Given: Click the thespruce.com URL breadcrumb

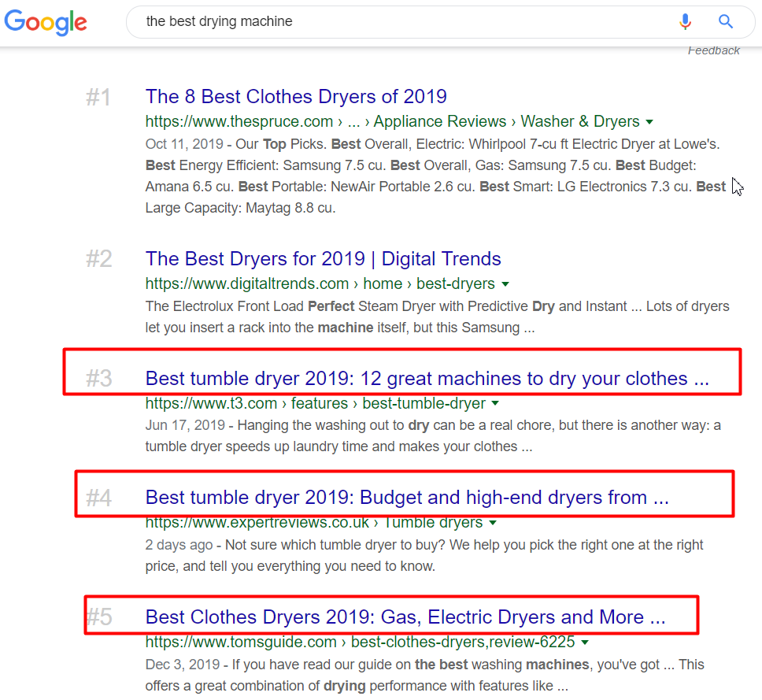Looking at the screenshot, I should coord(392,121).
